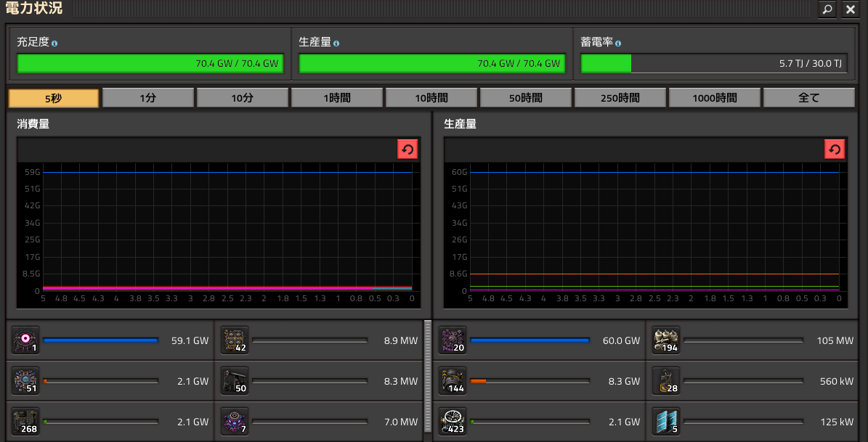Select the producer icon with count 20
The height and width of the screenshot is (442, 868).
453,340
